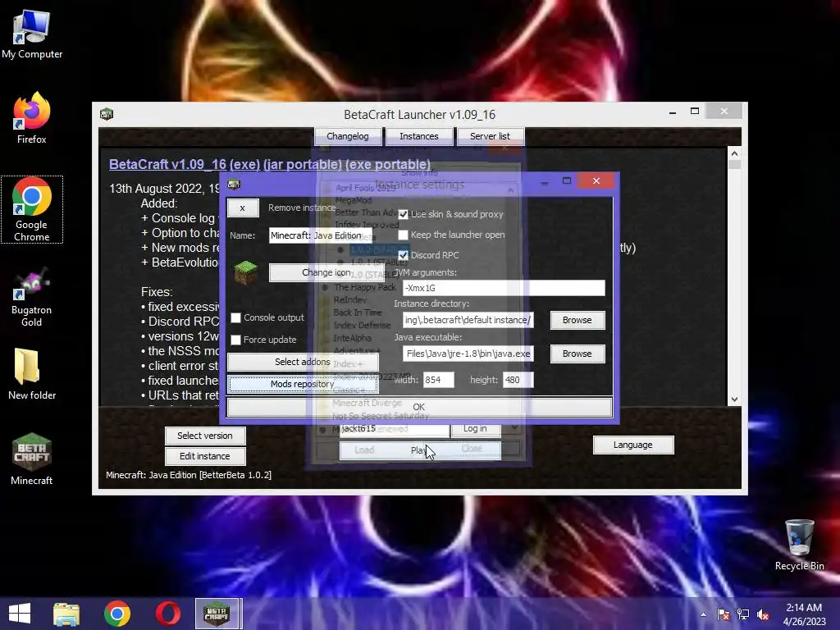Open the New folder on desktop

click(x=32, y=374)
